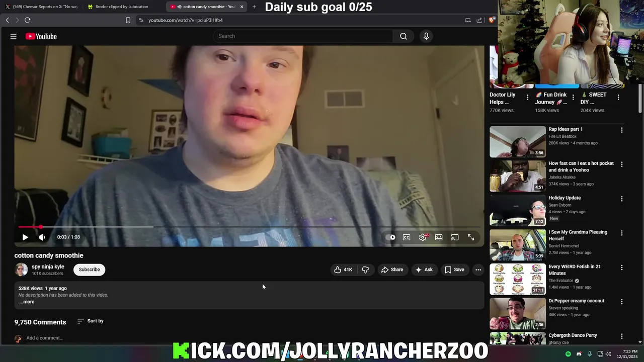Open options for I Saw My Grandma video
644x362 pixels.
tap(621, 233)
